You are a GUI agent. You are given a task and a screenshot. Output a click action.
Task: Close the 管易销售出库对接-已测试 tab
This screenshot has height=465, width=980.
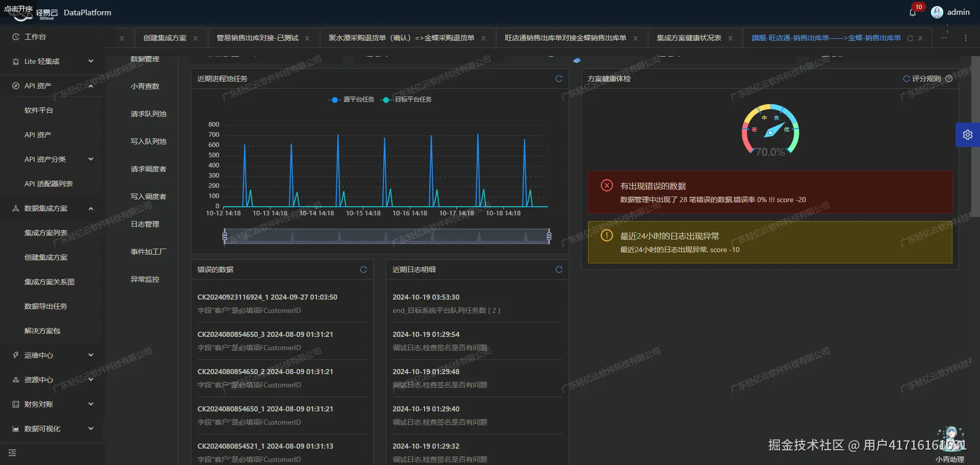pos(307,38)
